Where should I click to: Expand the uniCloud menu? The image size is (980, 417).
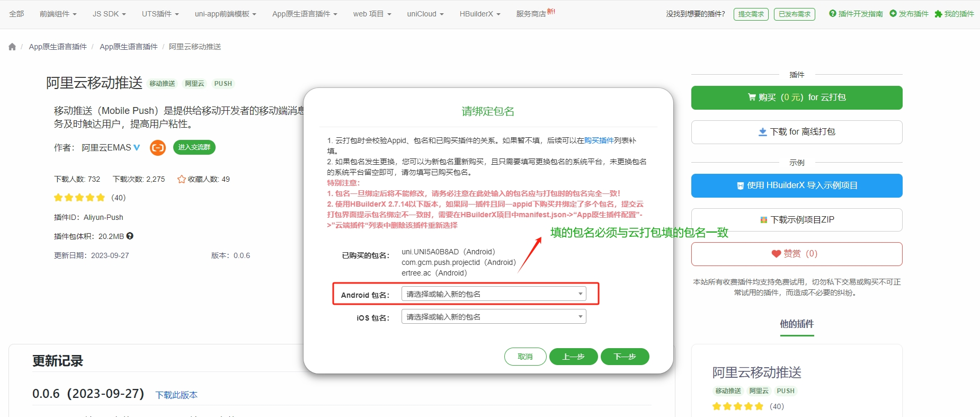[425, 14]
